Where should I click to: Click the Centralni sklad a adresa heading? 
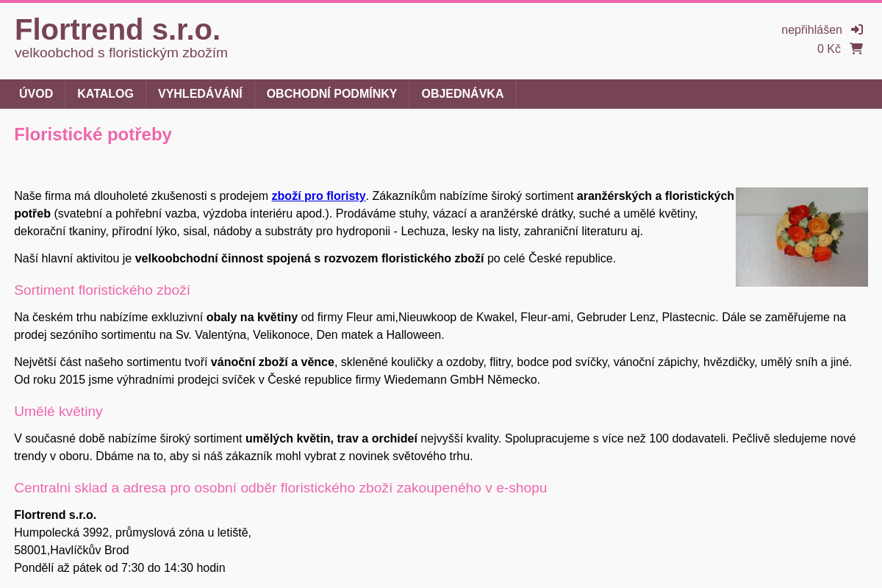[281, 488]
